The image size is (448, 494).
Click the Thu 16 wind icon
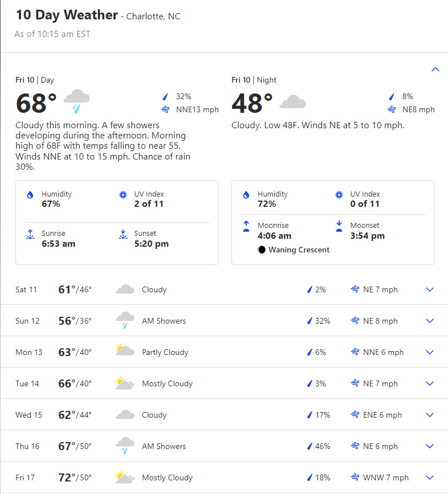click(355, 446)
